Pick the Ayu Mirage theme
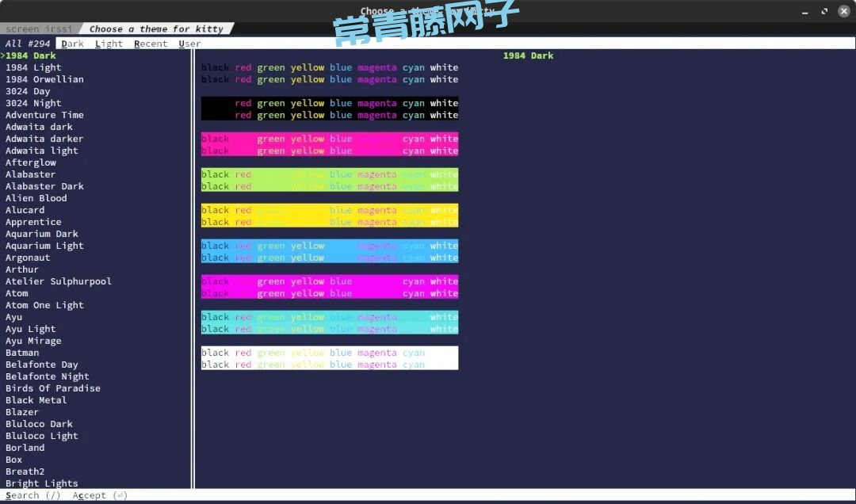The height and width of the screenshot is (504, 856). (33, 341)
